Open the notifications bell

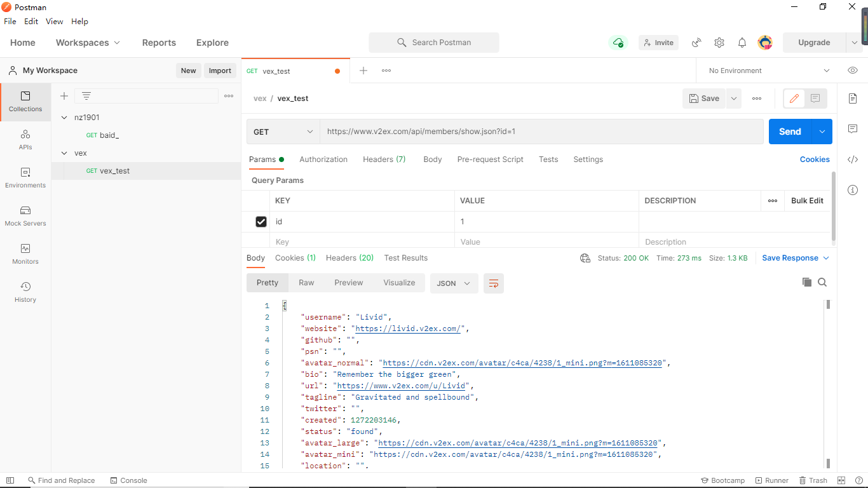click(x=742, y=43)
